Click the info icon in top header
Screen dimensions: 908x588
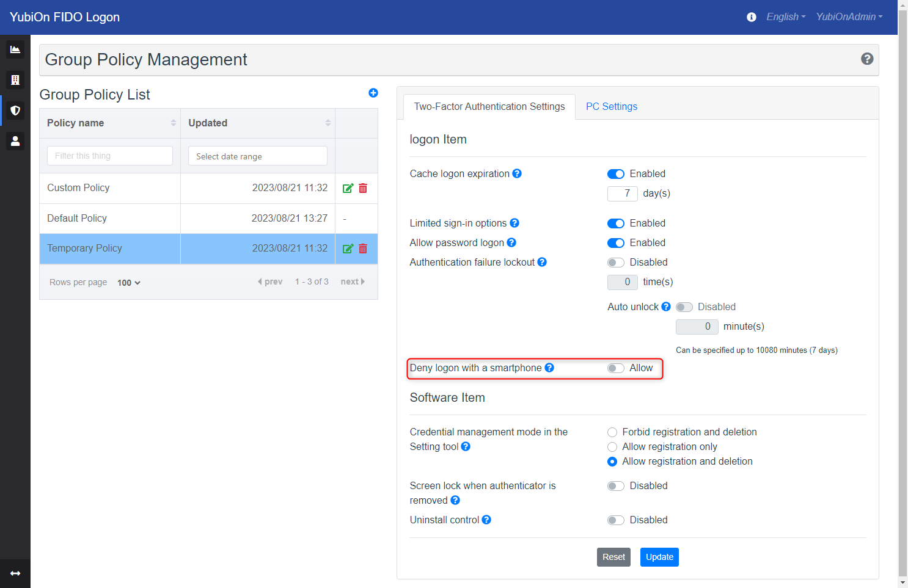point(752,17)
